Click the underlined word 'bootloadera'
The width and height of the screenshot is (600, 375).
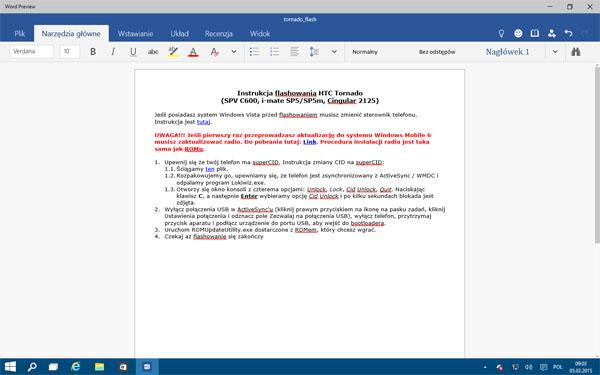click(367, 223)
